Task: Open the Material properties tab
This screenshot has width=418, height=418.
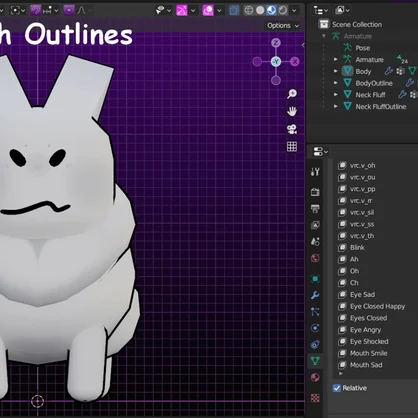Action: coord(315,377)
